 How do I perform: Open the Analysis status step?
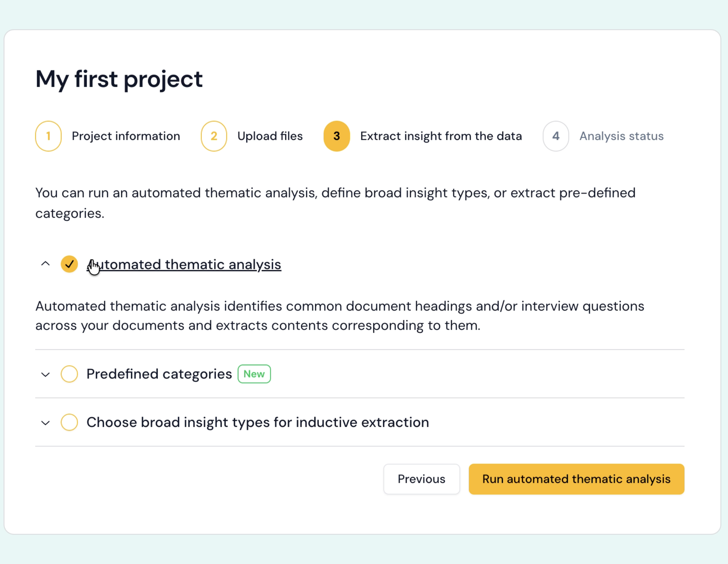(621, 136)
